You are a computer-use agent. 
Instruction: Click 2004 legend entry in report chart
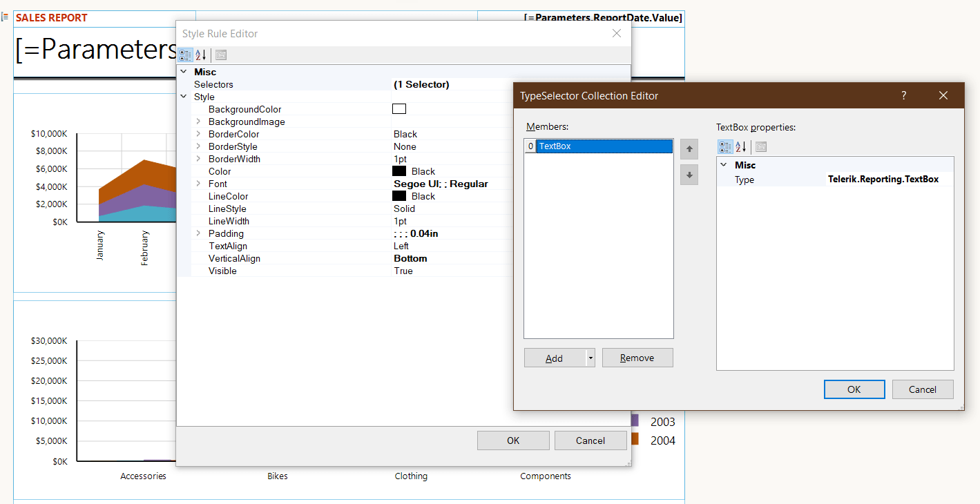tap(653, 440)
